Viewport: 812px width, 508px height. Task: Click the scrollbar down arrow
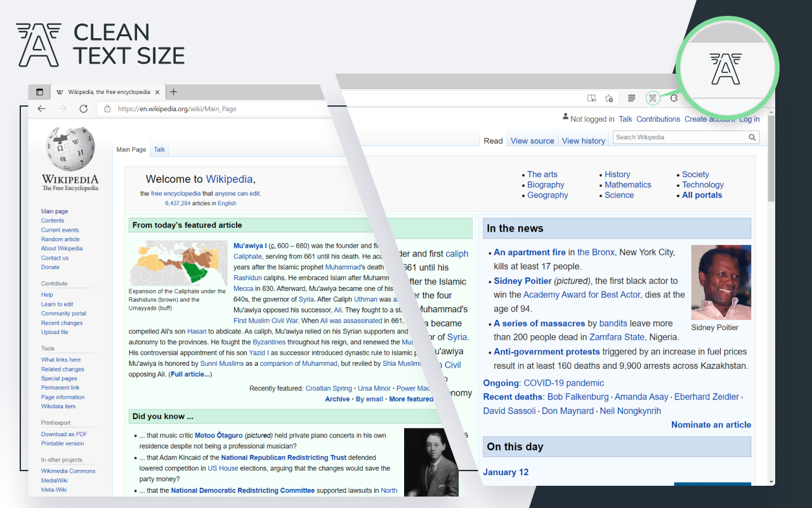(x=771, y=481)
